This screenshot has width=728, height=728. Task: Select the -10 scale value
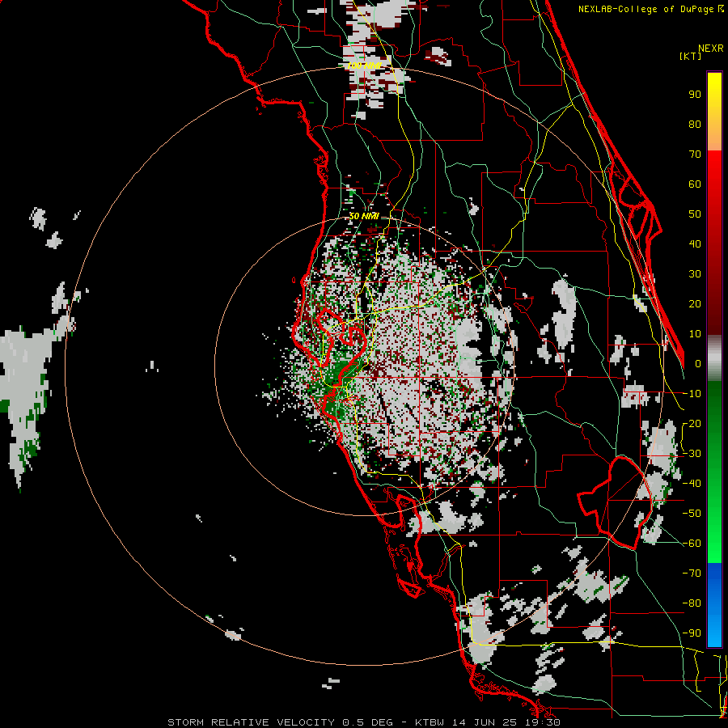click(x=692, y=394)
